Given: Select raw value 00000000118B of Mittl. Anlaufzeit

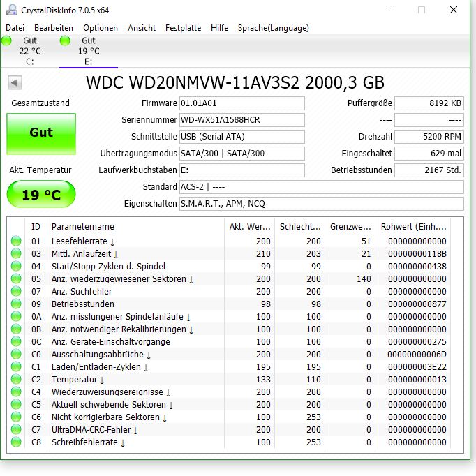Looking at the screenshot, I should (417, 254).
